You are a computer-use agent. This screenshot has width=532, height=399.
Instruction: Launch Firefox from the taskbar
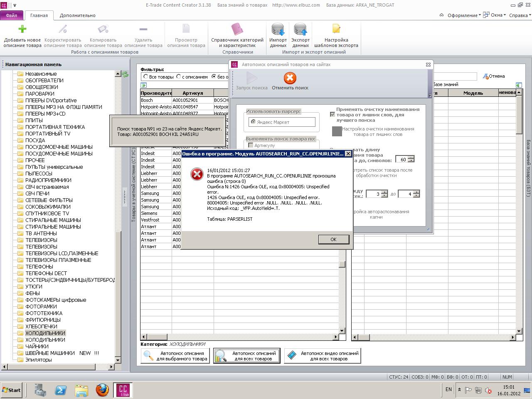tap(102, 390)
